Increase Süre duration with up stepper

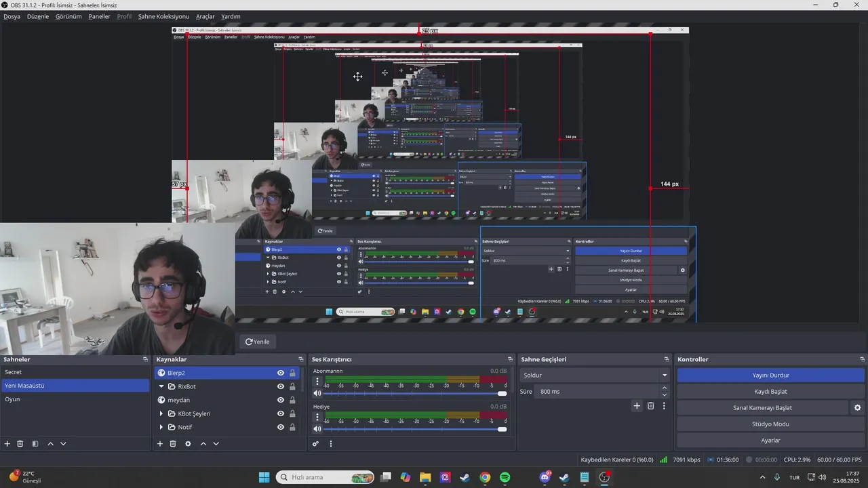[x=665, y=388]
